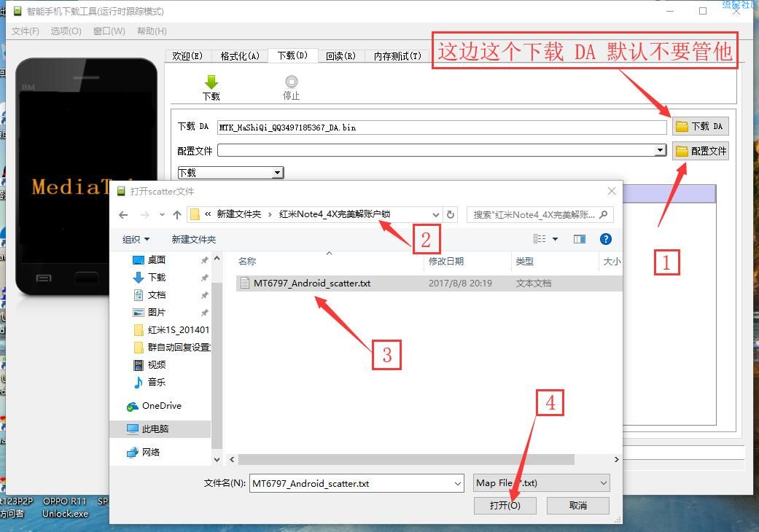Refresh the folder view in dialog
This screenshot has height=532, width=759.
coord(451,214)
